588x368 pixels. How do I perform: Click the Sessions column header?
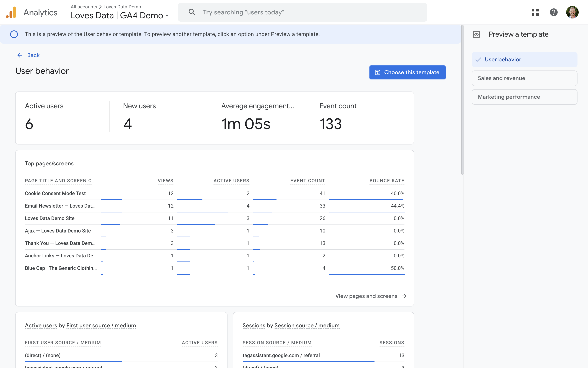(392, 343)
